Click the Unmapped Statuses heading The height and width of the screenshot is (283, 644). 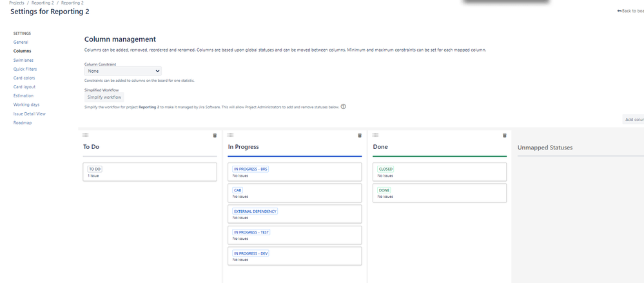point(545,148)
